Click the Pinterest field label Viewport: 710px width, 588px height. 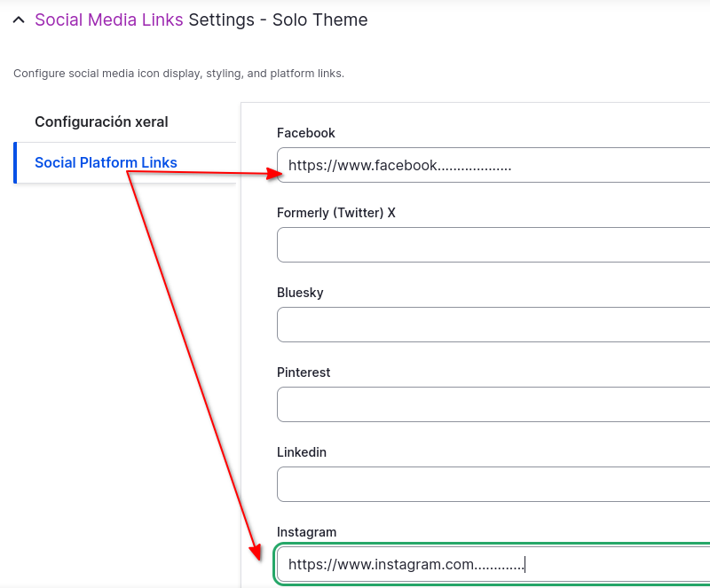(x=304, y=372)
